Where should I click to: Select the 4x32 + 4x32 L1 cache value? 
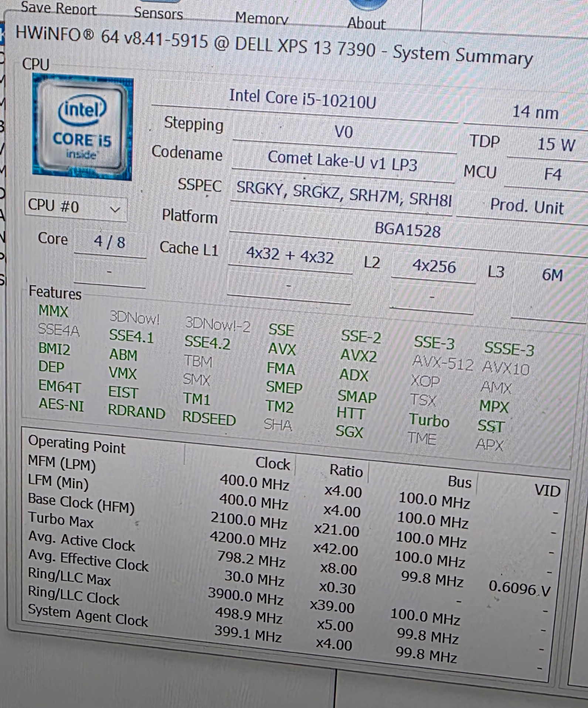pyautogui.click(x=290, y=255)
